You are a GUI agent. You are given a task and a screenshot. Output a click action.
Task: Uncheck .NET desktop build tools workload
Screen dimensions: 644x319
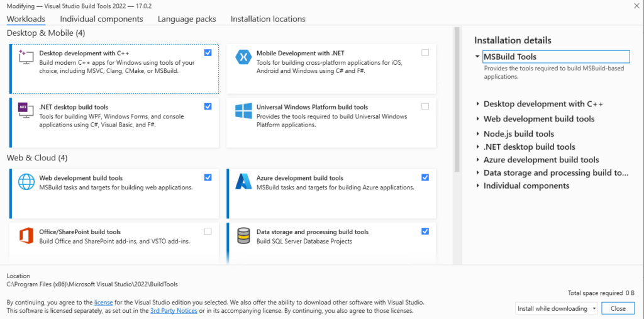208,106
